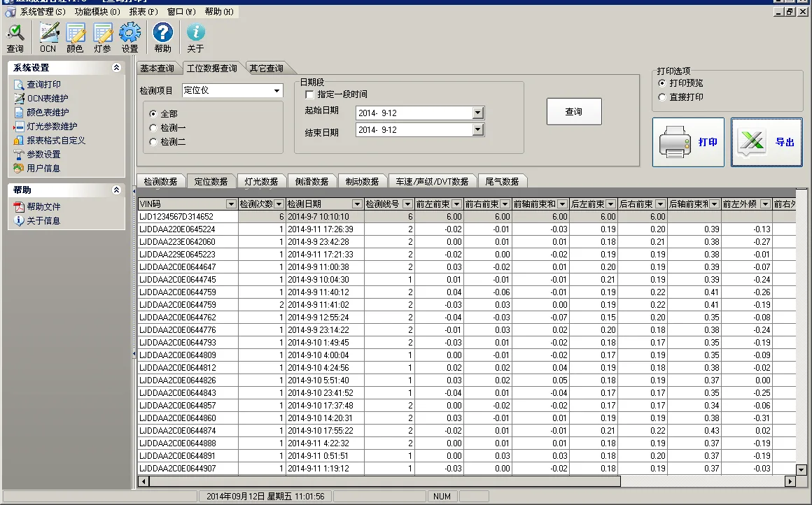Click vertical scrollbar down arrow
Screen dimensions: 812x505
point(801,470)
